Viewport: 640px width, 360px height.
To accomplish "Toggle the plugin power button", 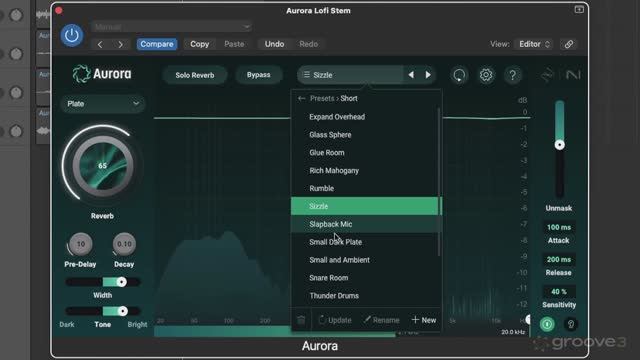I will pos(72,36).
